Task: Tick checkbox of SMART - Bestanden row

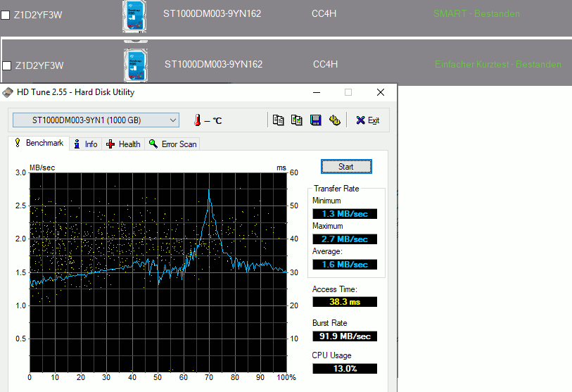Action: pos(6,15)
